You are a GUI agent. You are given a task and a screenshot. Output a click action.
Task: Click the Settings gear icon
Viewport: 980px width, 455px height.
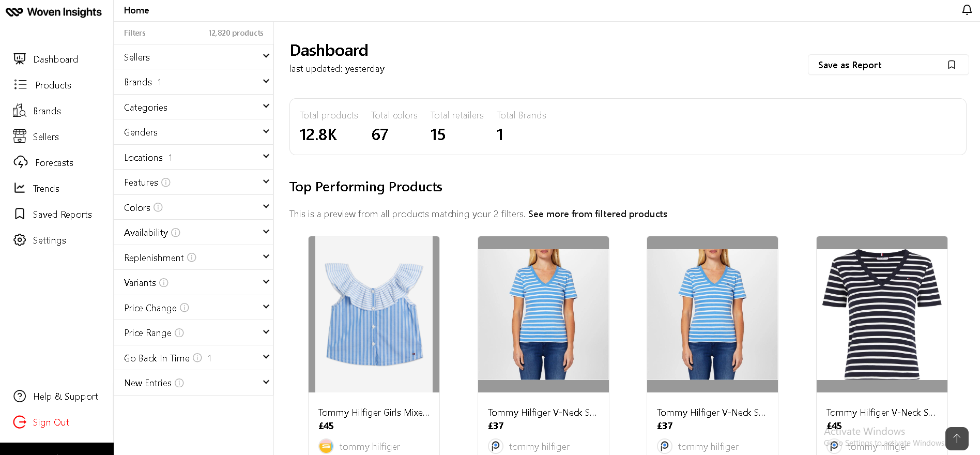coord(20,239)
